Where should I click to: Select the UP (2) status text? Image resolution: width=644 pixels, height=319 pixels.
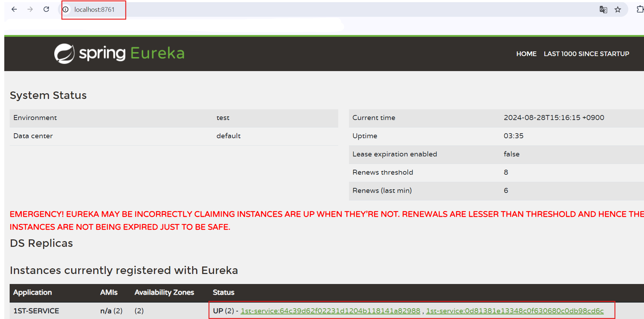tap(223, 311)
